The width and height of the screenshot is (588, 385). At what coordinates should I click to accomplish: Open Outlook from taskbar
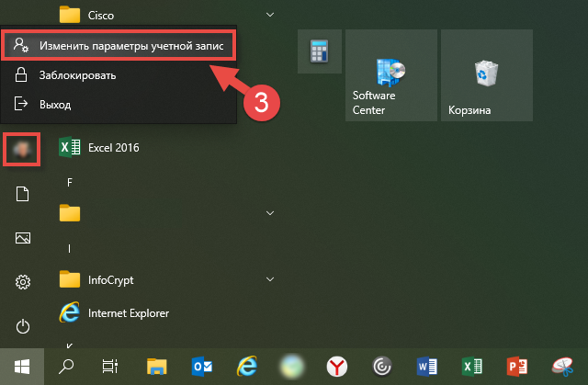[x=202, y=367]
